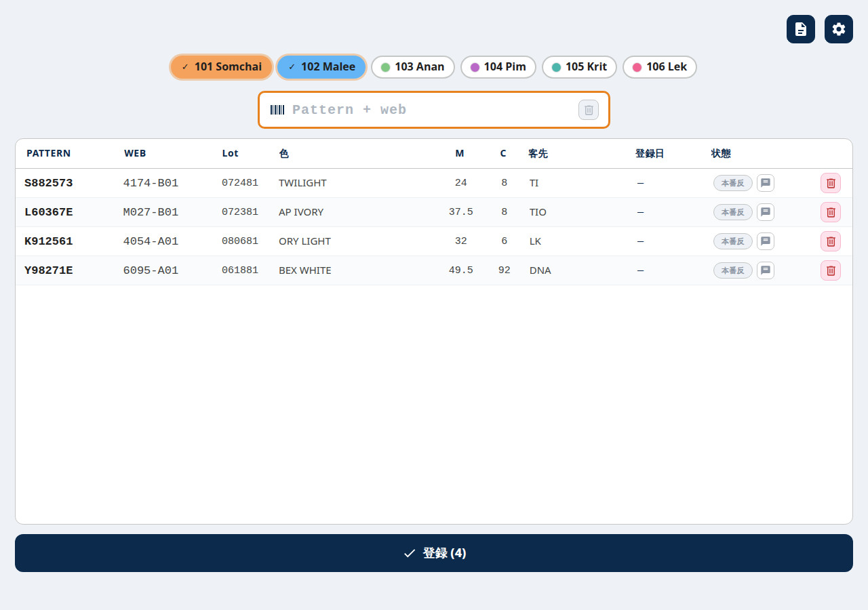Screen dimensions: 868x610
Task: Select operator 103 Anan
Action: point(413,67)
